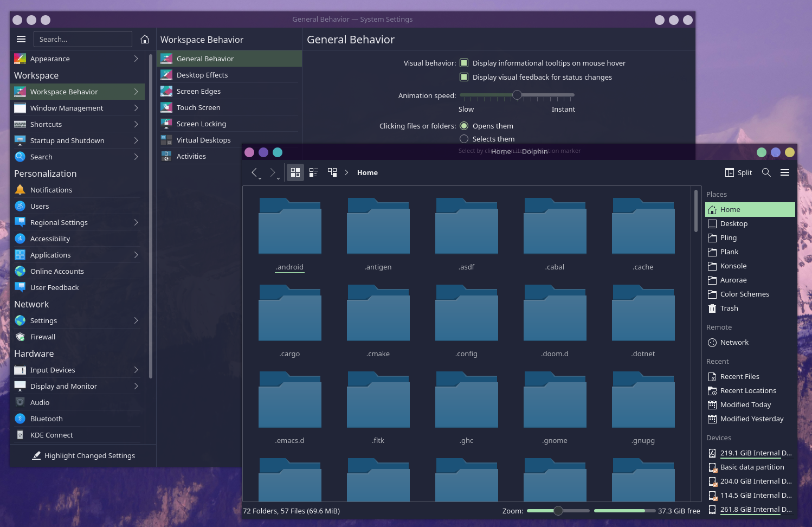812x527 pixels.
Task: Select Notifications bell icon entry
Action: [x=78, y=190]
